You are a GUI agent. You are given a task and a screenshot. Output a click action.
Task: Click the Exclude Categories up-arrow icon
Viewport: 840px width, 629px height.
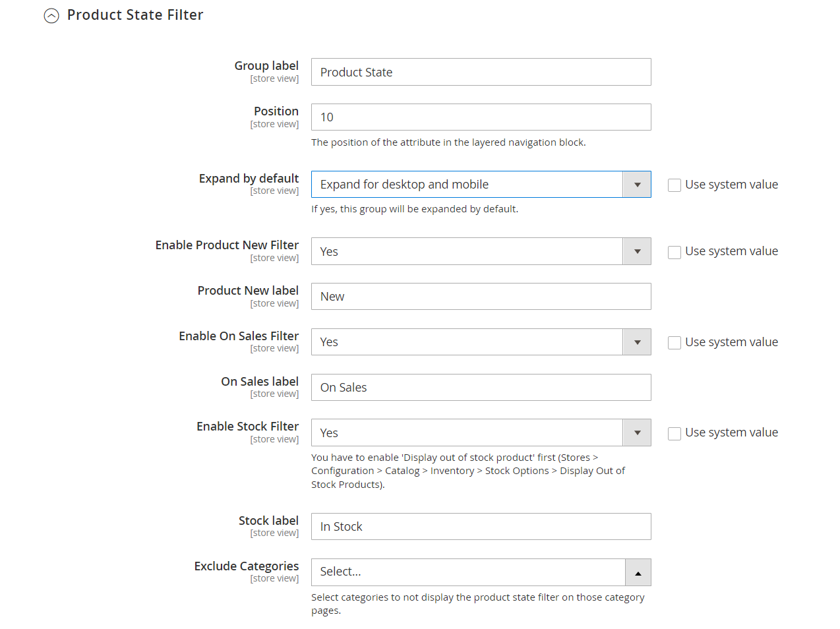coord(638,573)
